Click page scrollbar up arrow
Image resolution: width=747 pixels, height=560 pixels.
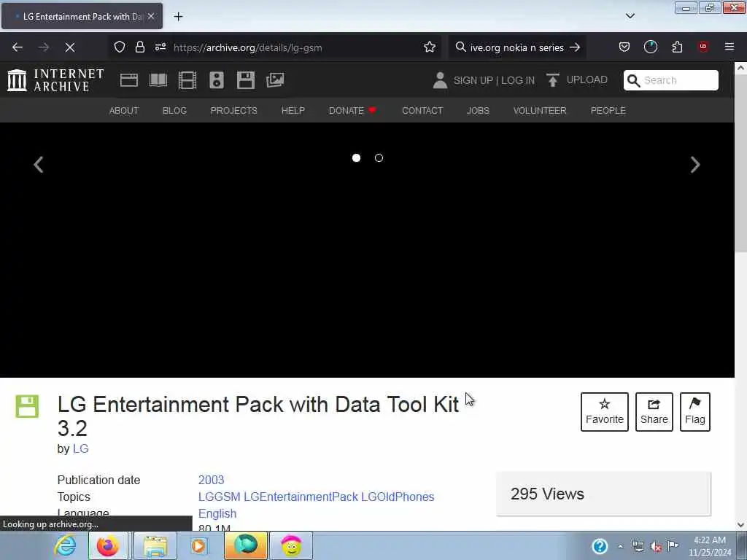740,68
